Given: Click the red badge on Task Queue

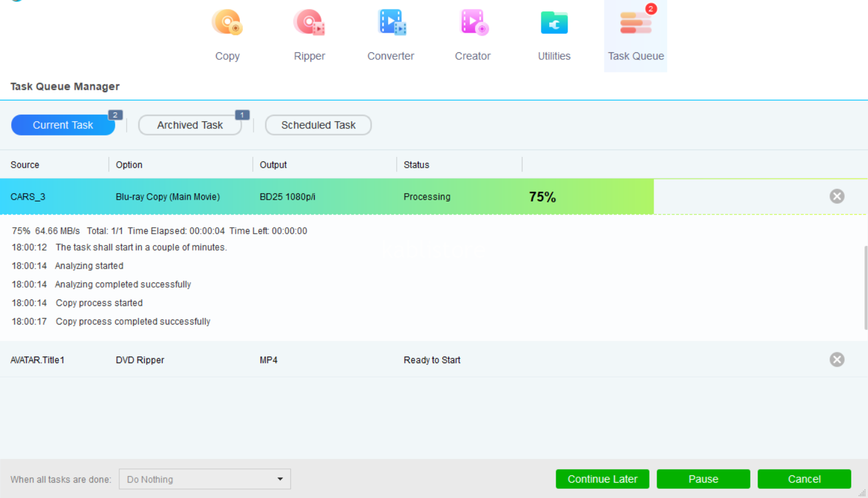Looking at the screenshot, I should click(651, 9).
